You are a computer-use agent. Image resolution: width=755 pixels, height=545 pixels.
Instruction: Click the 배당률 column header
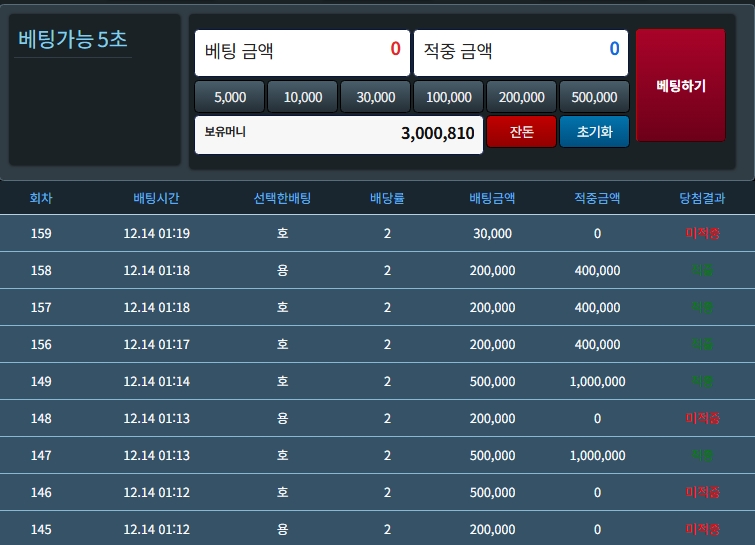[387, 198]
